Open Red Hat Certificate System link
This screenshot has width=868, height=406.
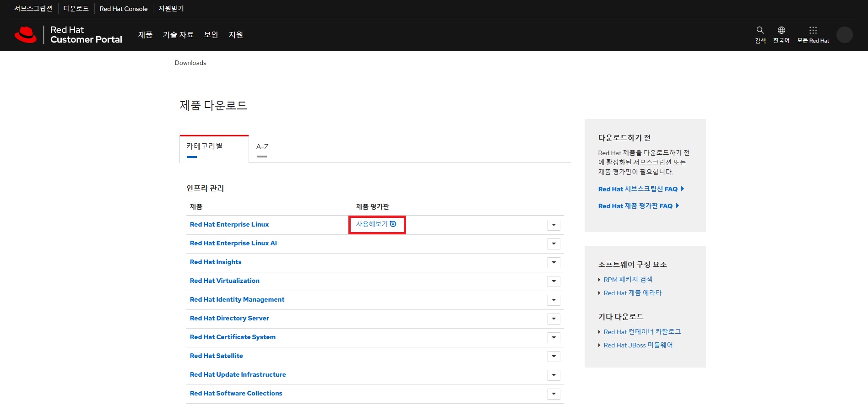click(x=233, y=337)
